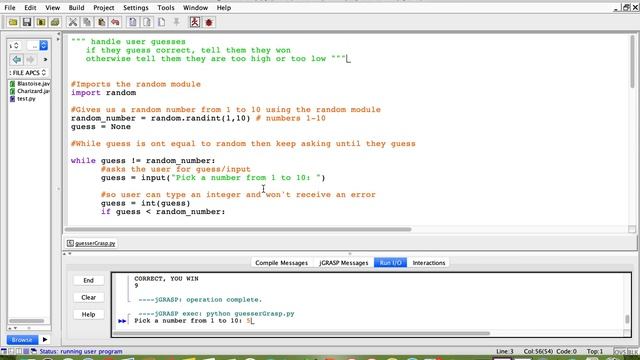End the running program with End button
640x360 pixels.
tap(89, 280)
